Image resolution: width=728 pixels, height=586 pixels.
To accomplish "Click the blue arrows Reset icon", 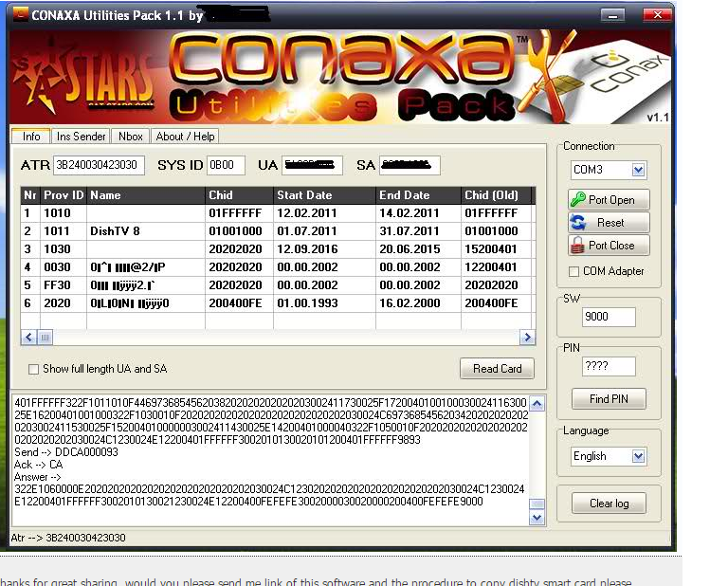I will click(x=578, y=223).
